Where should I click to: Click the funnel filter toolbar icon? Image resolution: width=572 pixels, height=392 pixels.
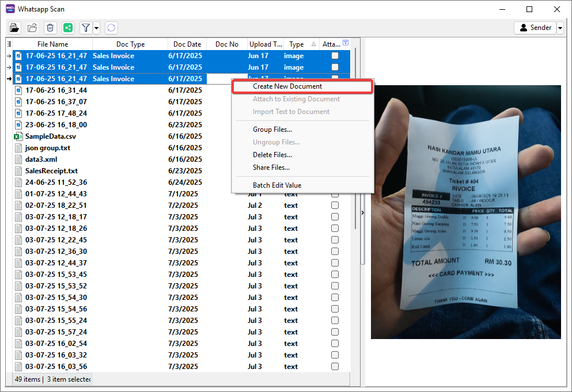click(x=85, y=28)
